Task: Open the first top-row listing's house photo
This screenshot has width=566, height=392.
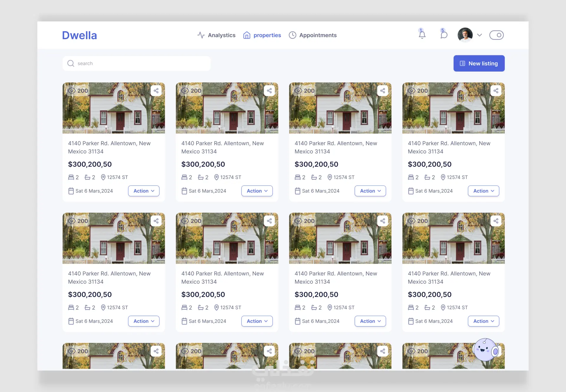Action: click(x=114, y=108)
